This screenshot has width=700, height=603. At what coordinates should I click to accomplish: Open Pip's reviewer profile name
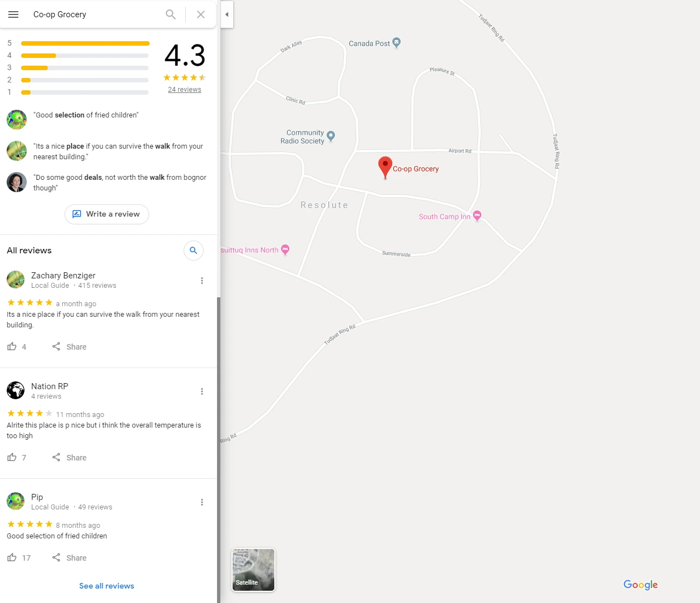pos(37,497)
